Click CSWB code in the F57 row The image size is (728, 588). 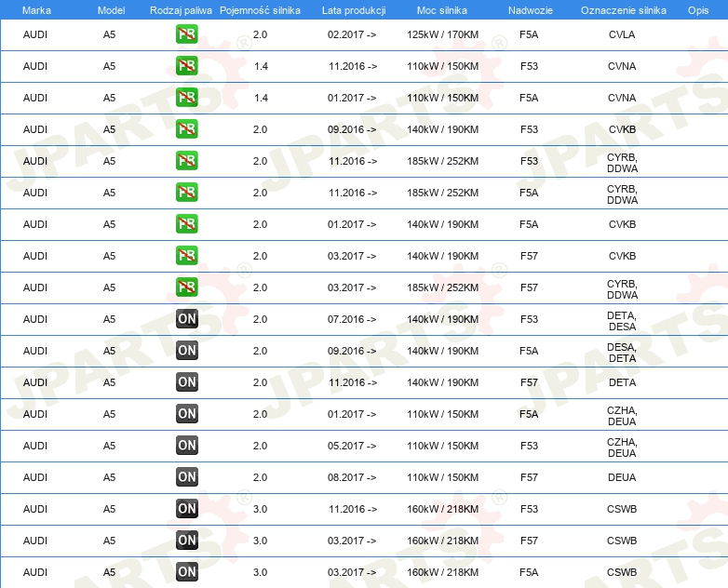pyautogui.click(x=622, y=540)
